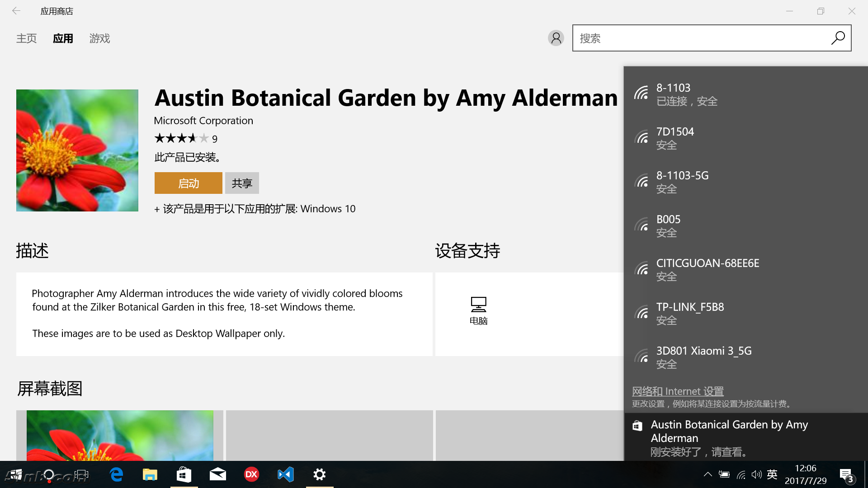This screenshot has height=488, width=868.
Task: Click the volume speaker tray icon
Action: tap(756, 474)
